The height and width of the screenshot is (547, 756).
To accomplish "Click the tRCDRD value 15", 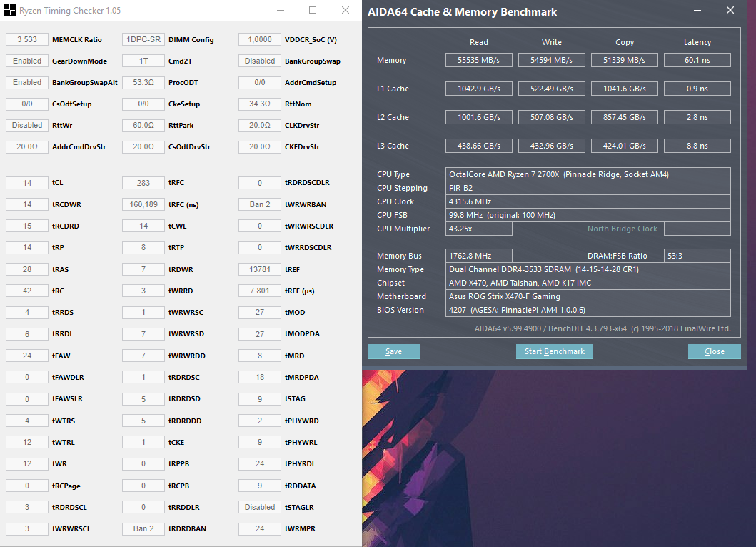I will (27, 226).
